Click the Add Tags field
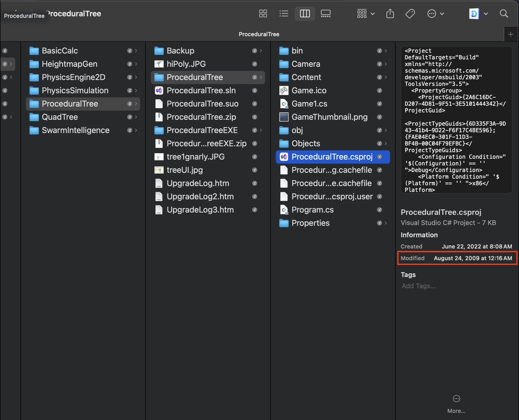Screen dimensions: 519x420 click(x=418, y=285)
